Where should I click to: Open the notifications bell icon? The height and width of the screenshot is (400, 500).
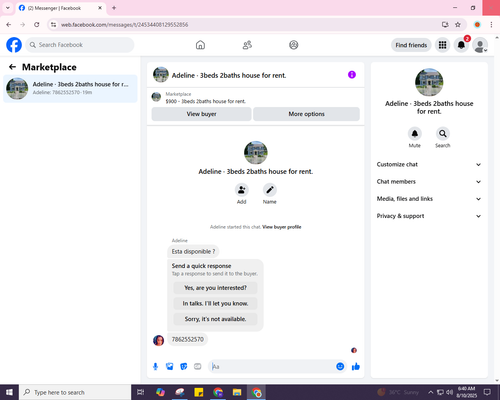461,45
